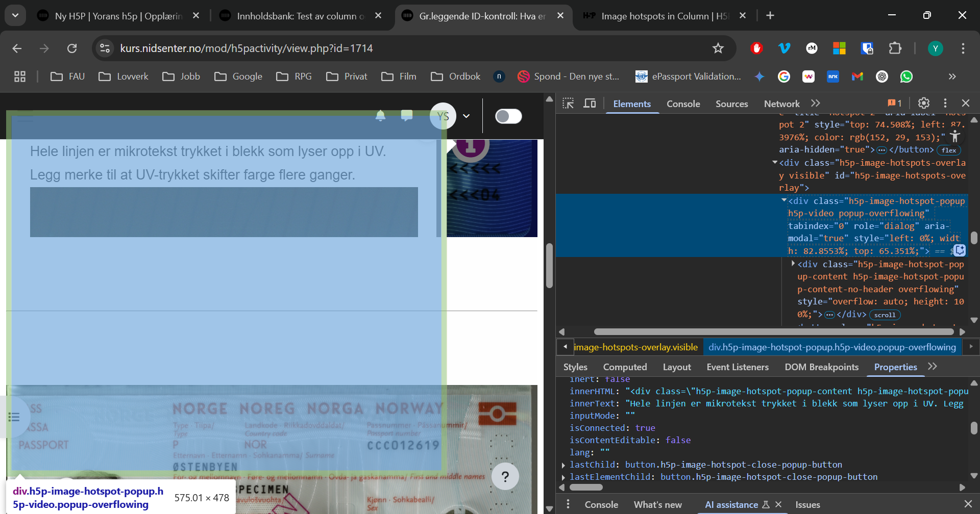The height and width of the screenshot is (514, 980).
Task: Open the Computed sidebar tab
Action: point(625,367)
